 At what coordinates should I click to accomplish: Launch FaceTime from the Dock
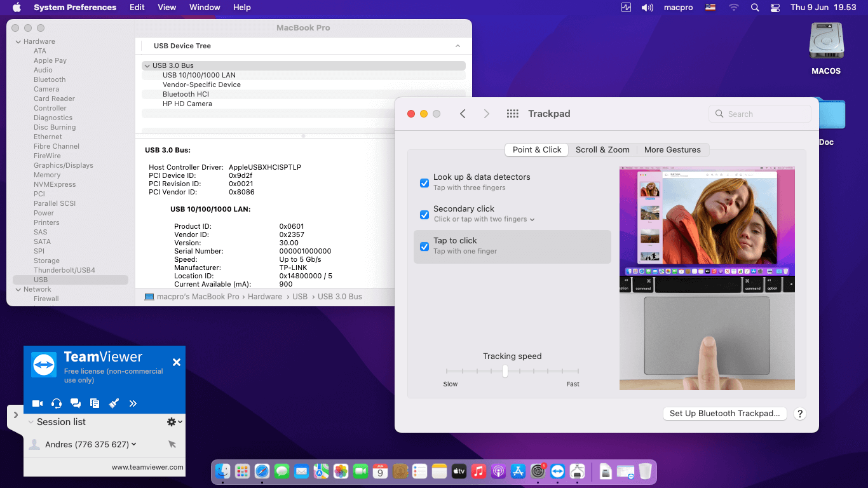[360, 471]
